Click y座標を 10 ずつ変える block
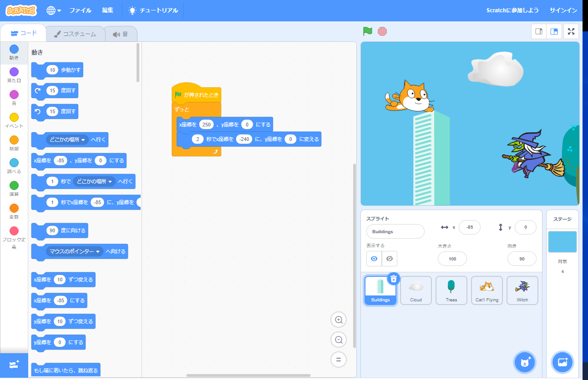Viewport: 588px width, 380px height. pyautogui.click(x=63, y=321)
